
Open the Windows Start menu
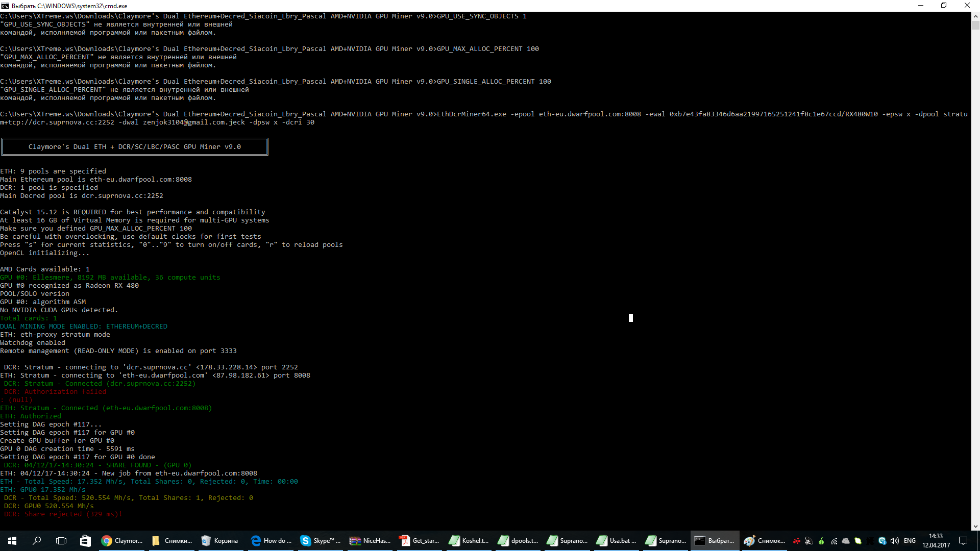point(12,541)
